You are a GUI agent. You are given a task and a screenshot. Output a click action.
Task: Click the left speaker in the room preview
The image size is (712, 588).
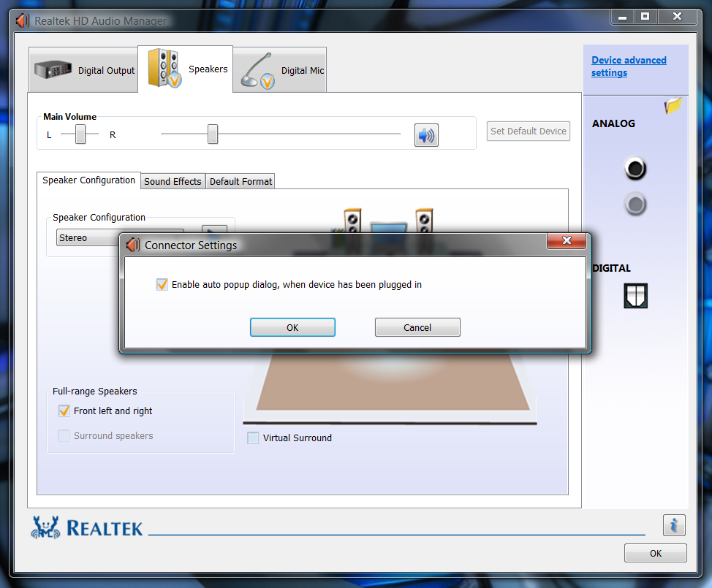[x=352, y=221]
